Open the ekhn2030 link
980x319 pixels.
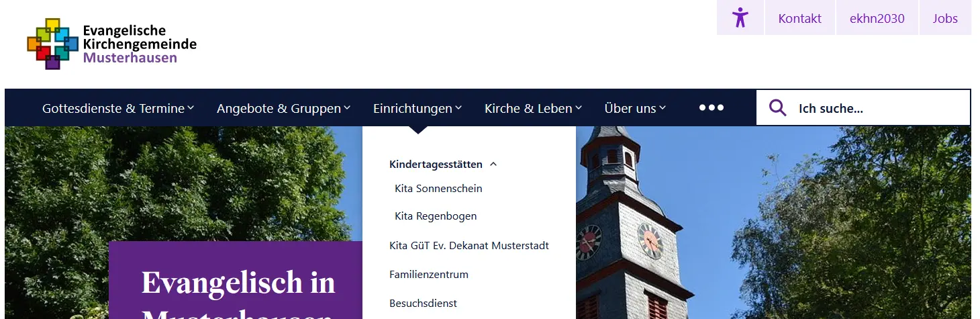877,18
